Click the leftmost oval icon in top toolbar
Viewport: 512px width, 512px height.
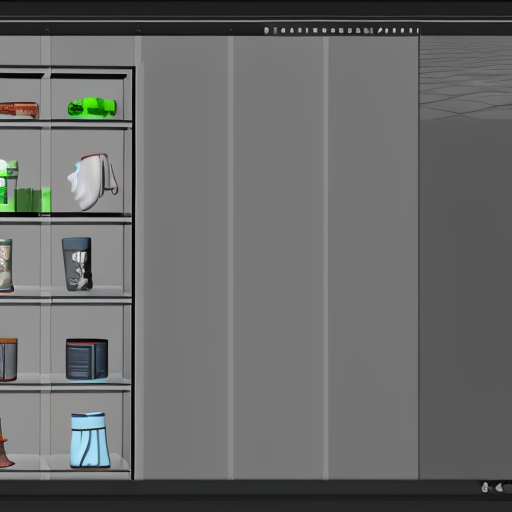(x=266, y=31)
